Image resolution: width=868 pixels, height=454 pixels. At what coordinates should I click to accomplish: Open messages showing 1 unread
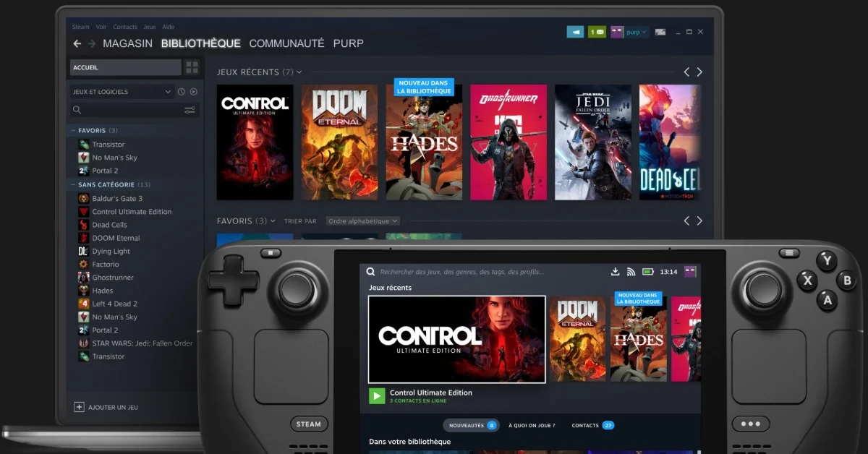click(596, 32)
